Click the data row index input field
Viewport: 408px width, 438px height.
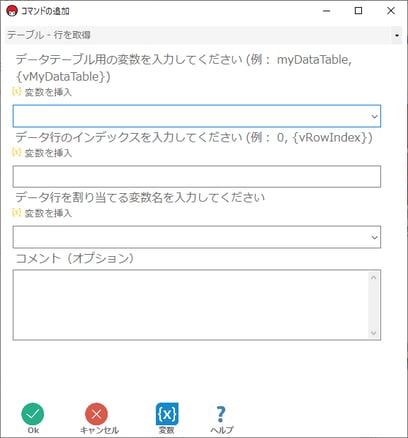coord(197,176)
